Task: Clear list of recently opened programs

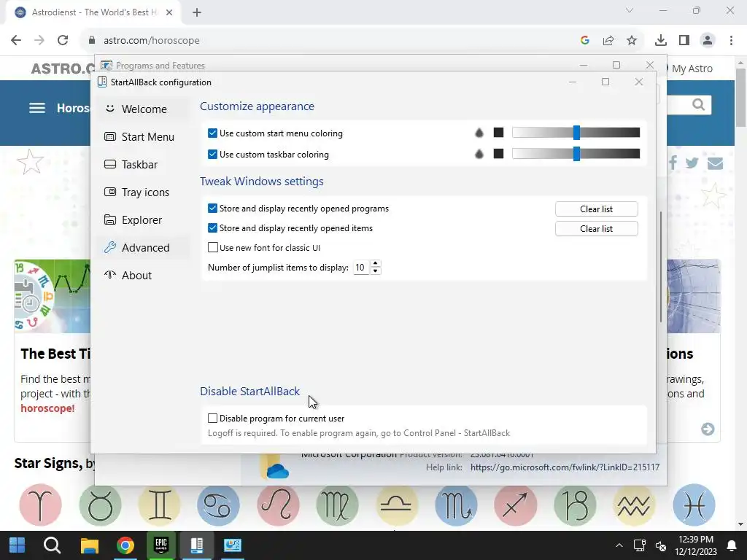Action: tap(596, 209)
